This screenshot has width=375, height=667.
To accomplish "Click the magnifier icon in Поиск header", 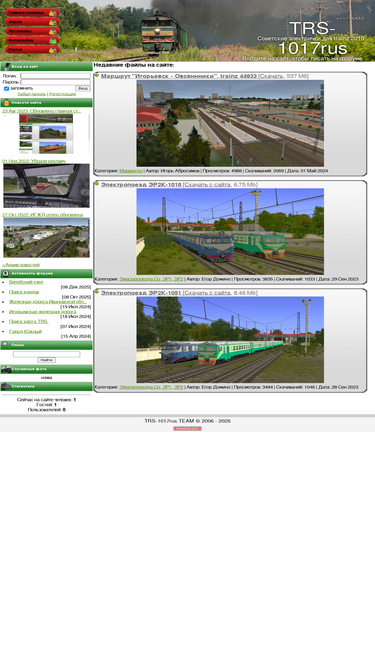I will 6,345.
